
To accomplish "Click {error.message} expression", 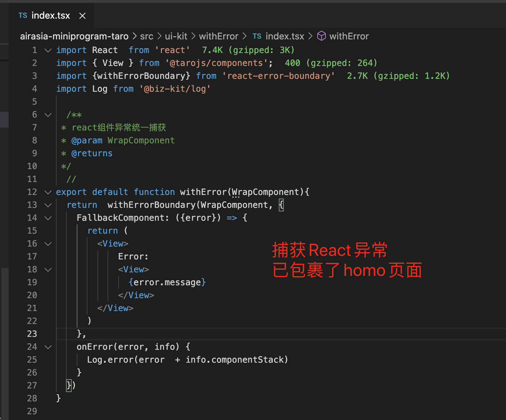I will click(x=167, y=282).
